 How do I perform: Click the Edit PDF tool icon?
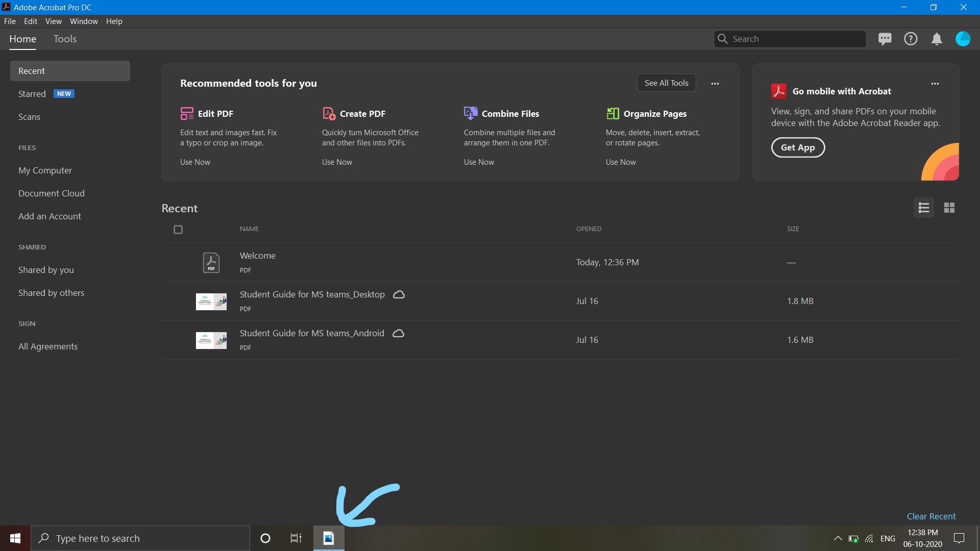187,113
